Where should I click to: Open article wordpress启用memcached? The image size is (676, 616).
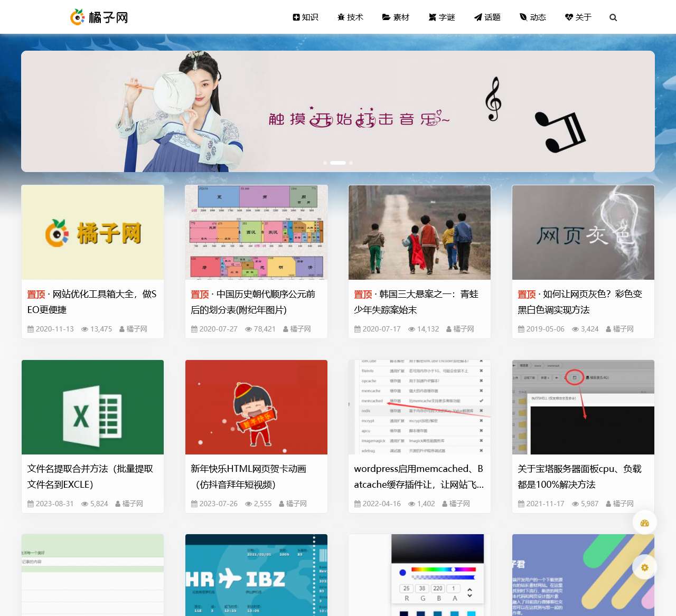tap(419, 477)
